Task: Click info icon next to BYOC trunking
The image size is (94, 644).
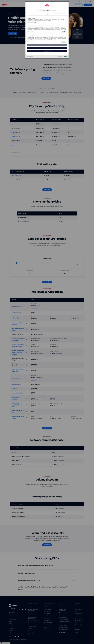Action: pyautogui.click(x=20, y=176)
